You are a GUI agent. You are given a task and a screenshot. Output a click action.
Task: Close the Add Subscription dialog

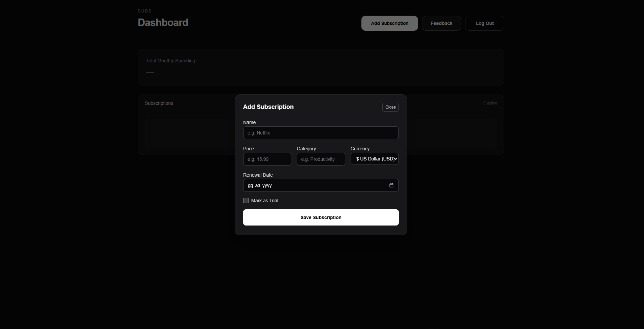[390, 107]
